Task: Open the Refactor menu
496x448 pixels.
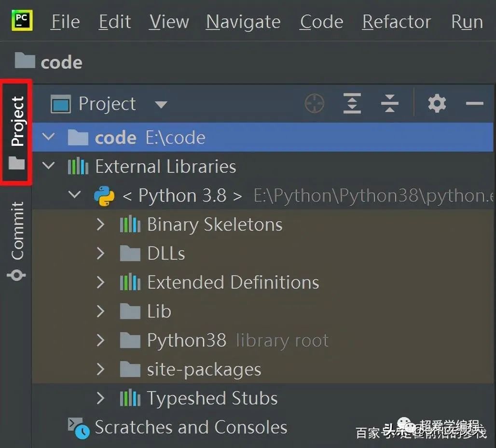Action: [x=396, y=22]
